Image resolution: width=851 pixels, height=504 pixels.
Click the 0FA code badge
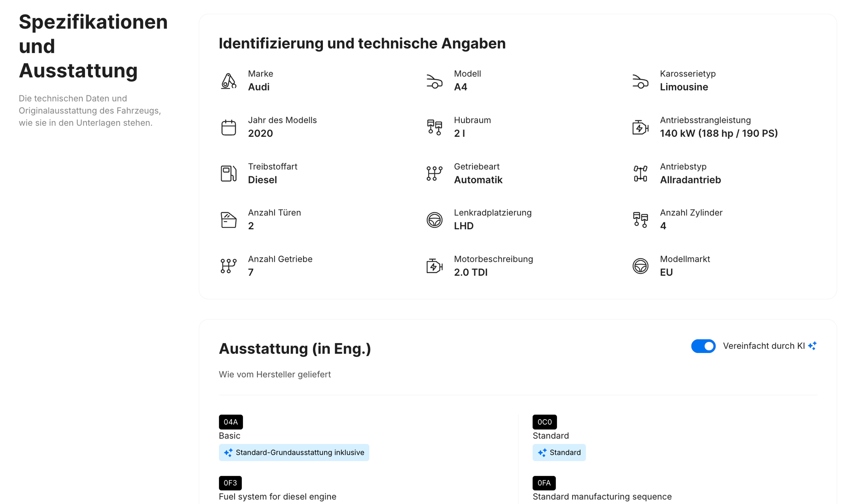click(544, 483)
